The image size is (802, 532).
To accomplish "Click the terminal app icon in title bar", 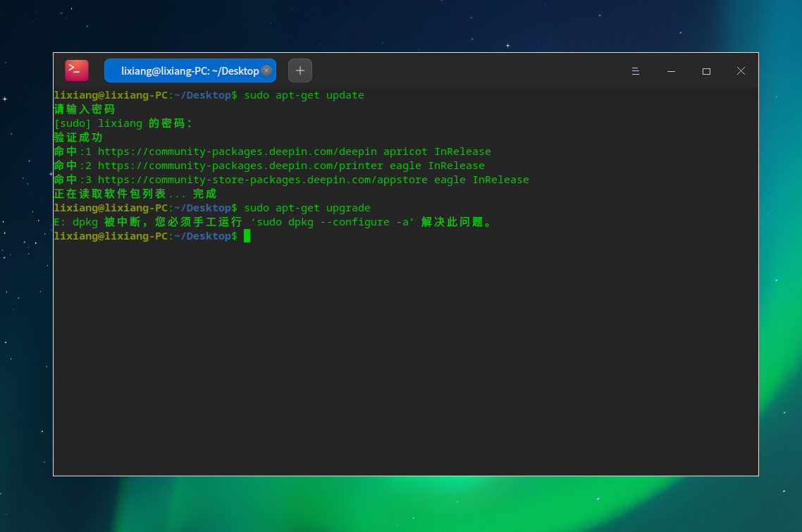I will click(x=77, y=70).
